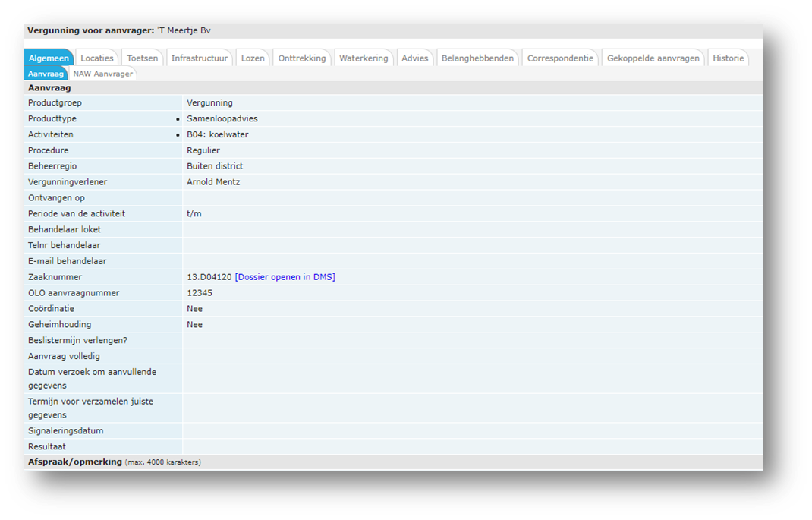The image size is (812, 520).
Task: View the Historie tab
Action: point(728,58)
